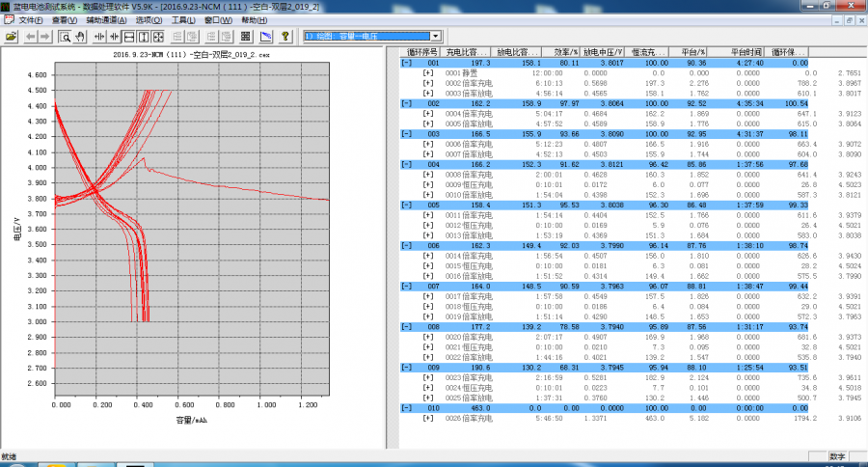Image resolution: width=868 pixels, height=467 pixels.
Task: Click the black grid layout toolbar icon
Action: (x=246, y=37)
